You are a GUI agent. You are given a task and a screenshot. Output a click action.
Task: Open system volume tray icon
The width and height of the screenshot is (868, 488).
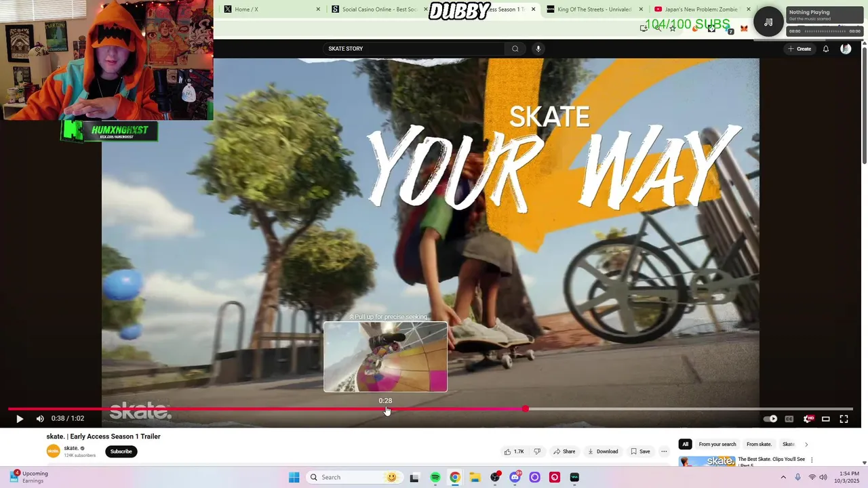[823, 477]
